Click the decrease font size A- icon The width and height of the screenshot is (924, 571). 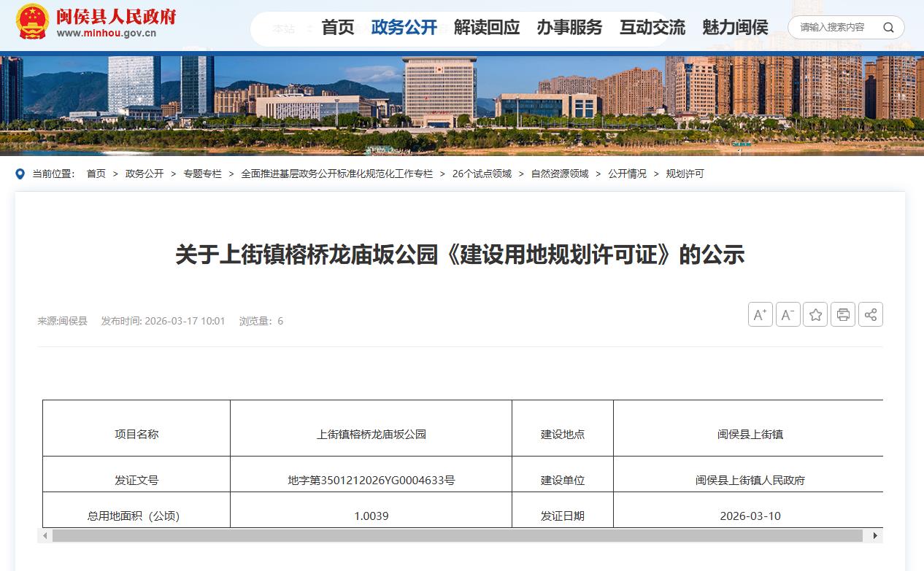pos(788,314)
